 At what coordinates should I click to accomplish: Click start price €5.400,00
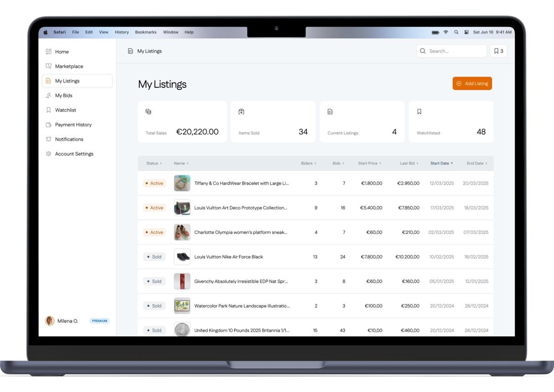pyautogui.click(x=371, y=208)
